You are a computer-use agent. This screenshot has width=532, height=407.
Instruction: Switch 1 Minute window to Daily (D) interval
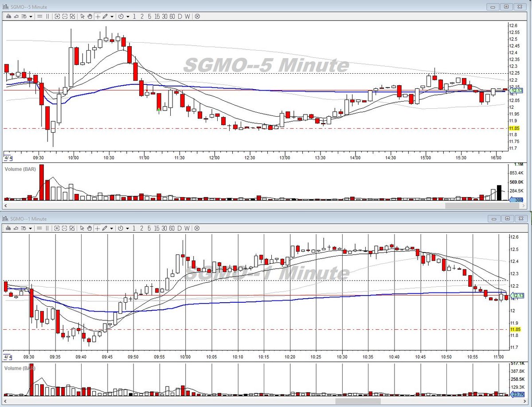[x=180, y=228]
